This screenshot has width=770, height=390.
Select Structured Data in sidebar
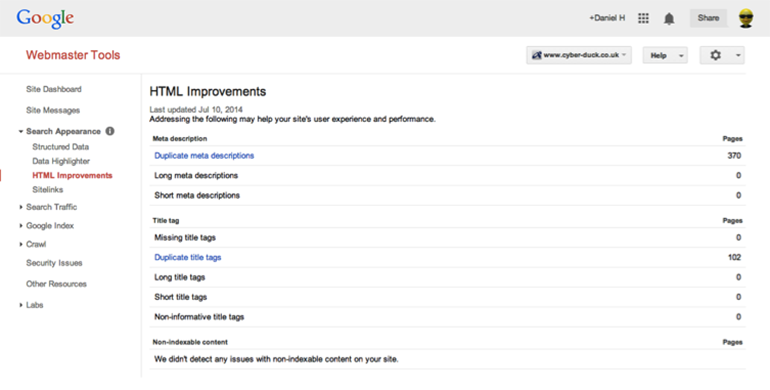(x=60, y=147)
